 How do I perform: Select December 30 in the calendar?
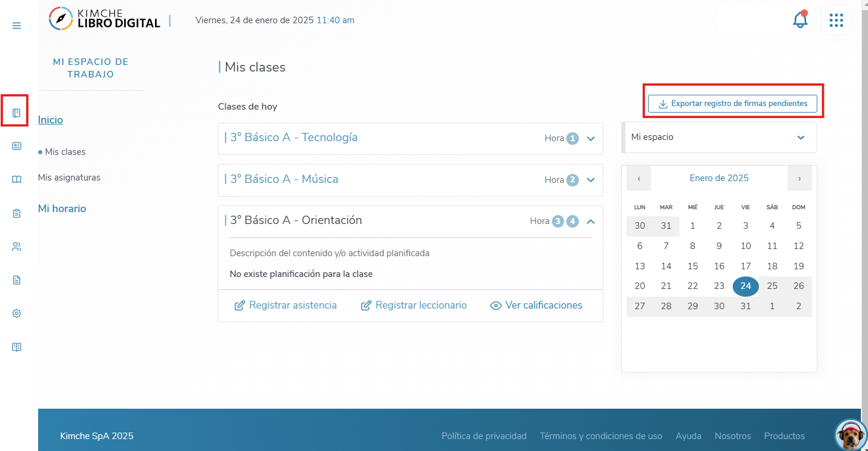(640, 226)
